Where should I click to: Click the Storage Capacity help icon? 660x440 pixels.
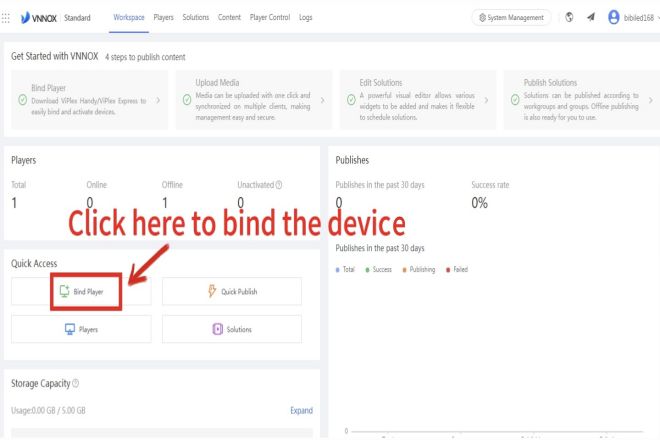(75, 383)
